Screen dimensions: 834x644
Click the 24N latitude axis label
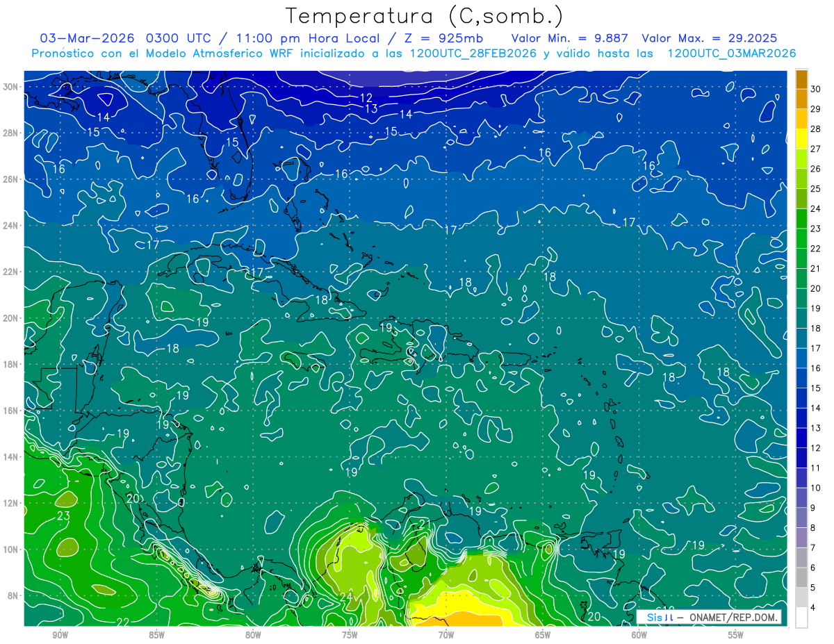(x=10, y=226)
